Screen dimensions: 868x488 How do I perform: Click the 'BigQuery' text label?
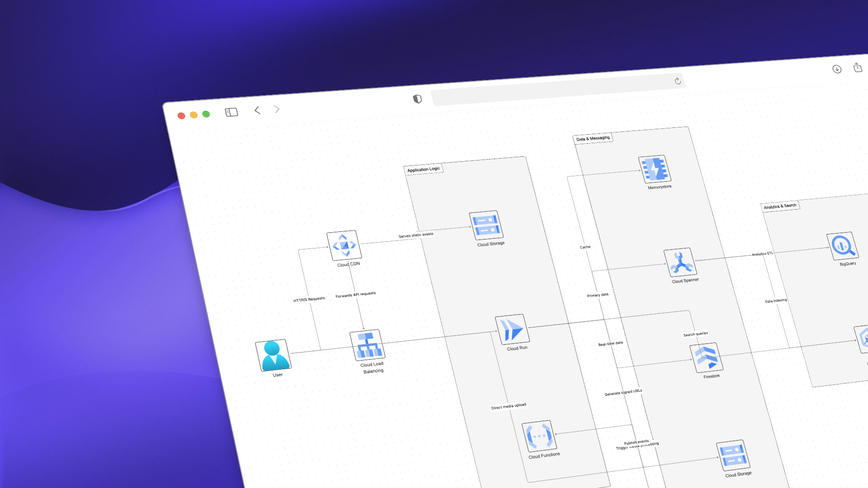click(x=848, y=263)
